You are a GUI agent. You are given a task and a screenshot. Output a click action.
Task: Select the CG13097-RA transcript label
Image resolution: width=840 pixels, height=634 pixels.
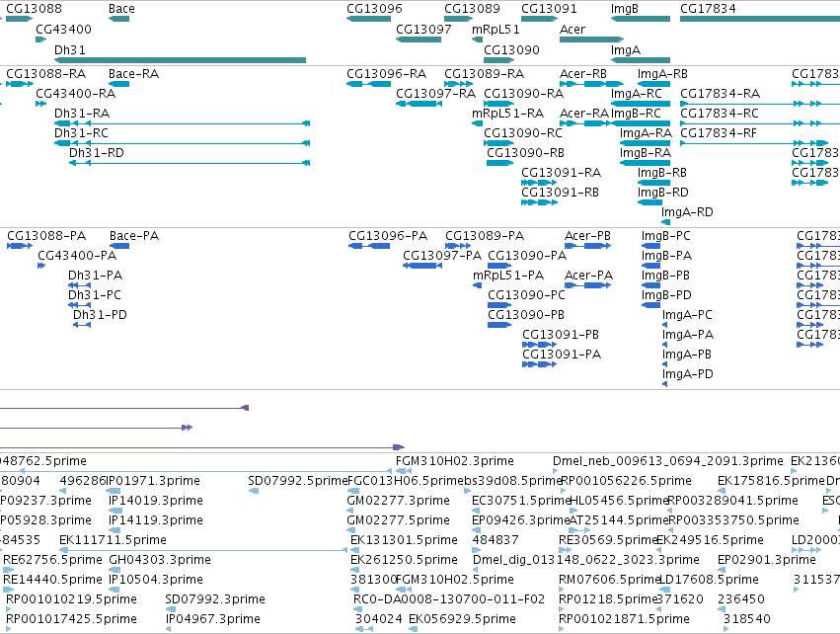click(436, 93)
